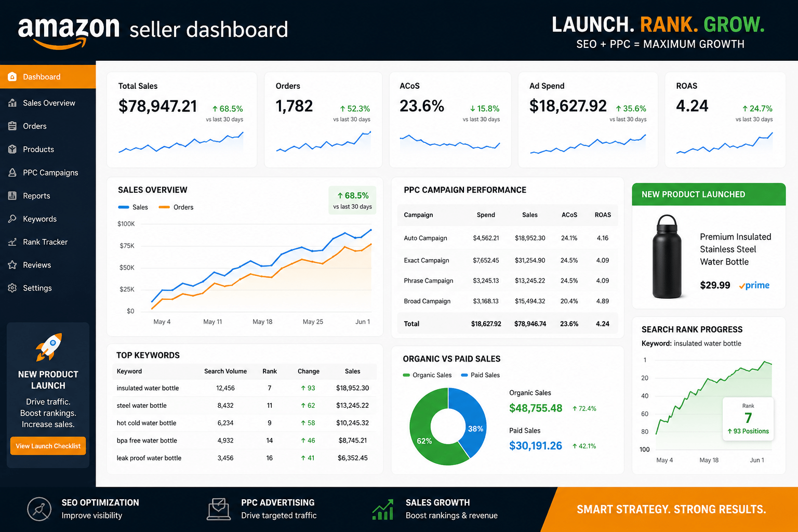The width and height of the screenshot is (798, 532).
Task: Click the Total Sales value $78,947.21
Action: [x=158, y=106]
